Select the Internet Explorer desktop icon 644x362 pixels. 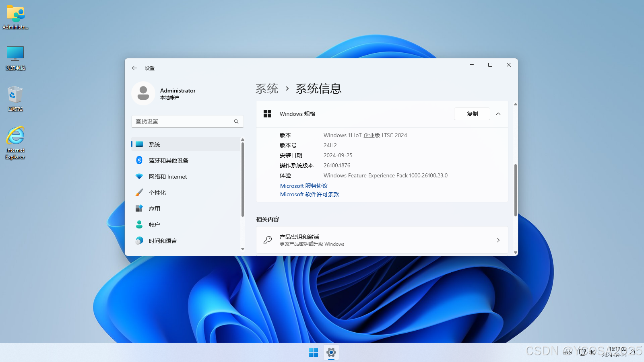(15, 143)
